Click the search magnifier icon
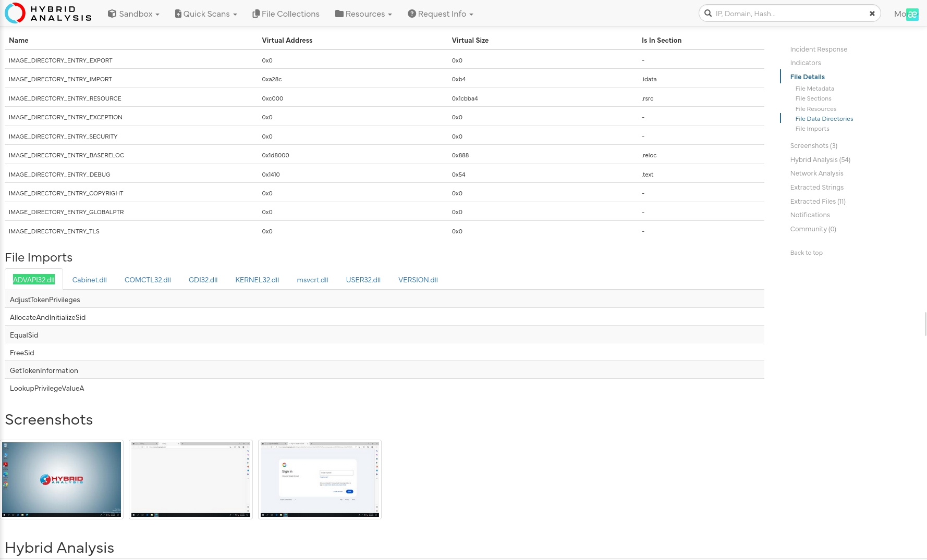The height and width of the screenshot is (560, 927). coord(708,14)
